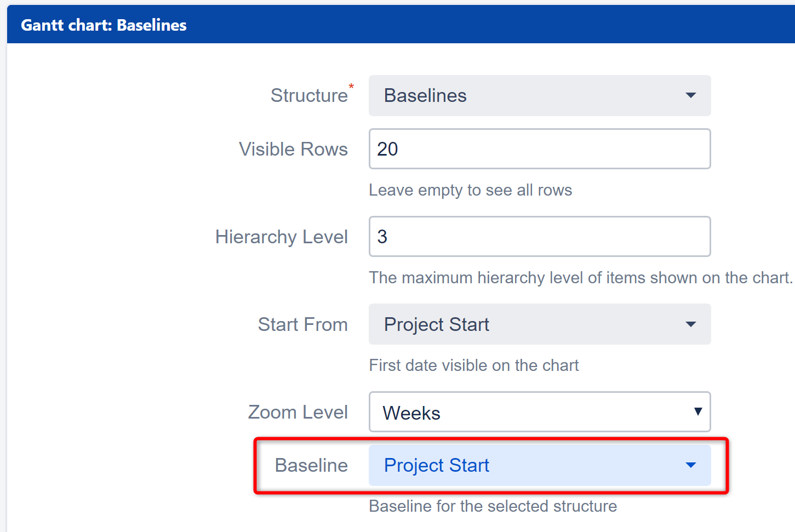
Task: Focus the Hierarchy Level input field
Action: point(539,237)
